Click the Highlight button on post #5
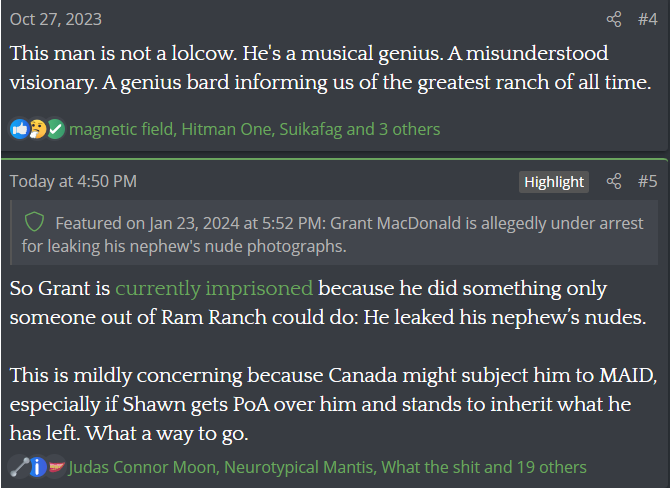 tap(554, 182)
